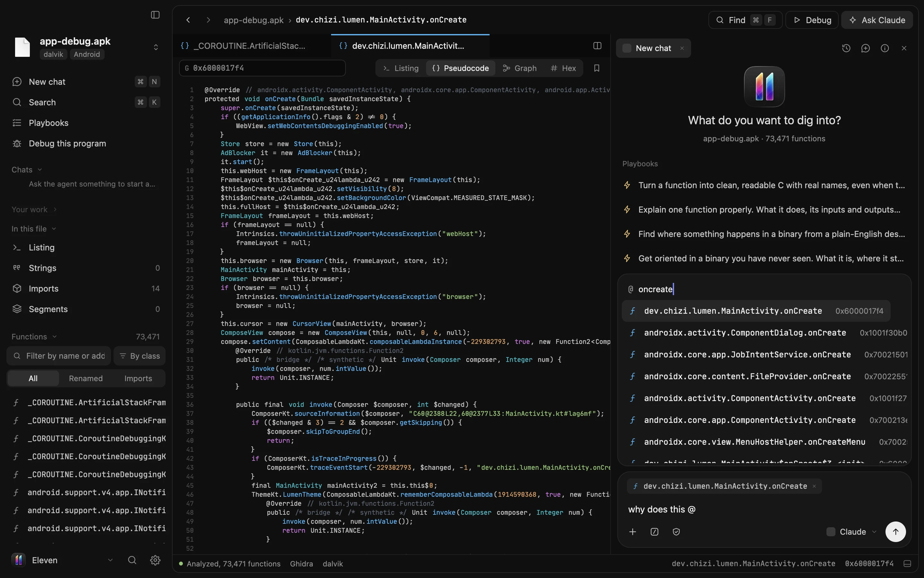
Task: Select the Renamed functions filter
Action: click(86, 379)
